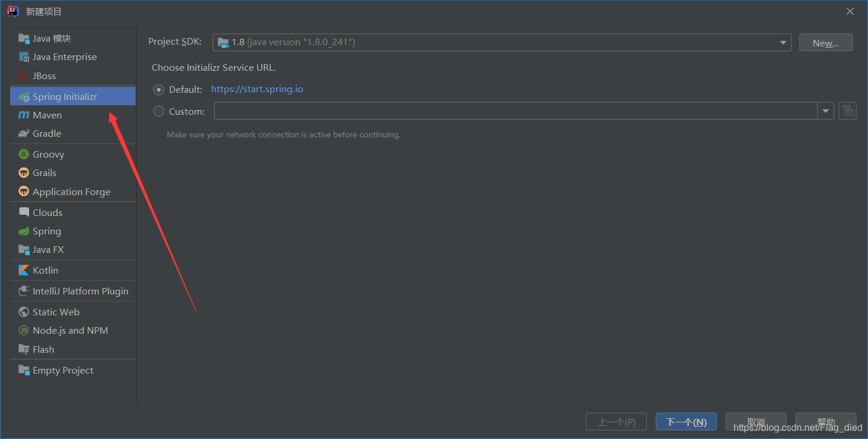Click the 下一个(N) next button

pyautogui.click(x=686, y=422)
